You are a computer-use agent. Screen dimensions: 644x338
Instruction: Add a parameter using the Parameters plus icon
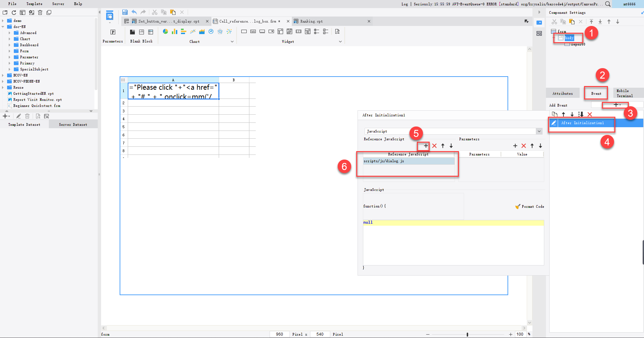tap(515, 146)
